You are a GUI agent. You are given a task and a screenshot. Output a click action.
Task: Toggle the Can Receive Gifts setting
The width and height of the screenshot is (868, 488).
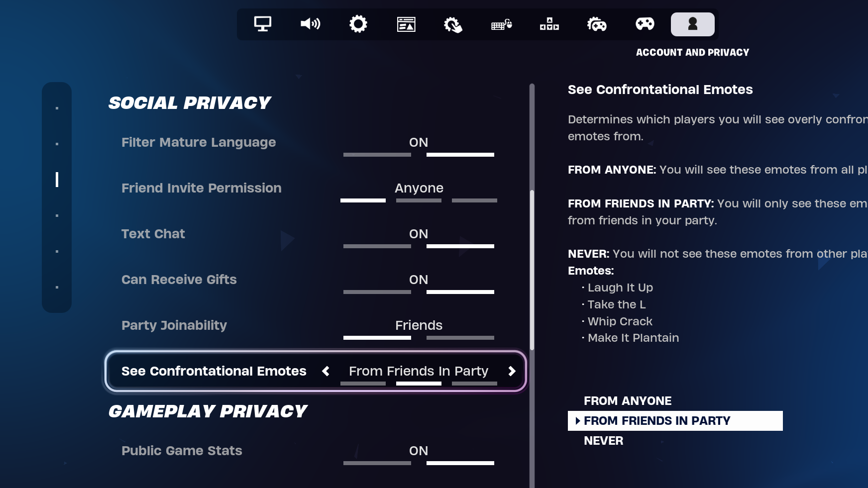pos(419,281)
